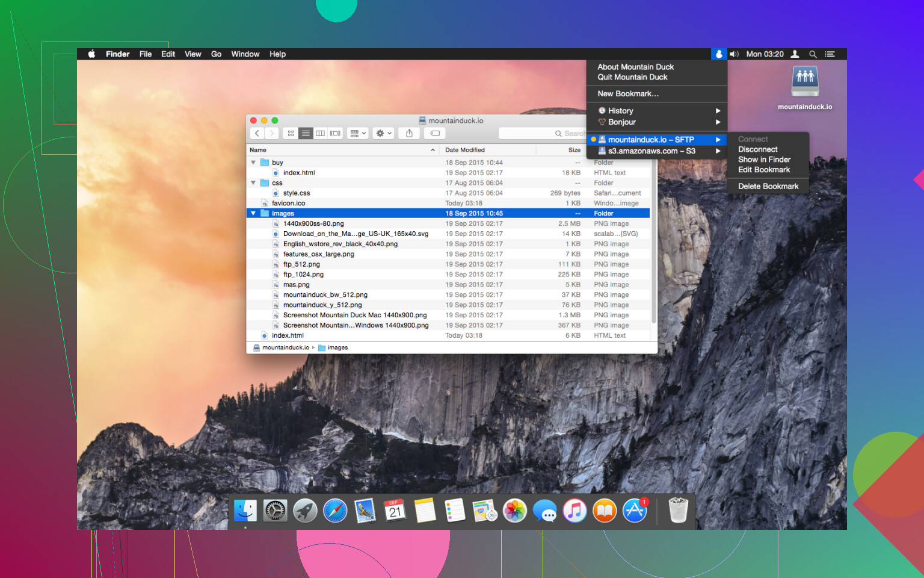Open the Action gear dropdown
This screenshot has height=578, width=924.
click(x=383, y=133)
